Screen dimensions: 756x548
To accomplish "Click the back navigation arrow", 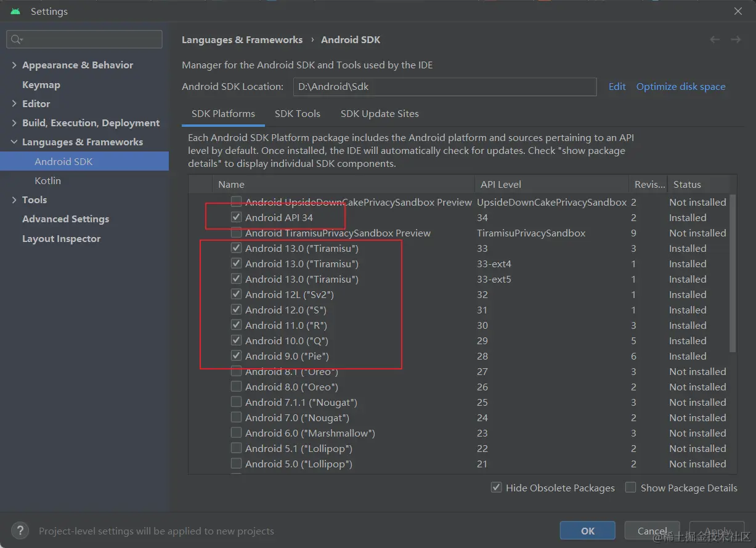I will point(715,39).
